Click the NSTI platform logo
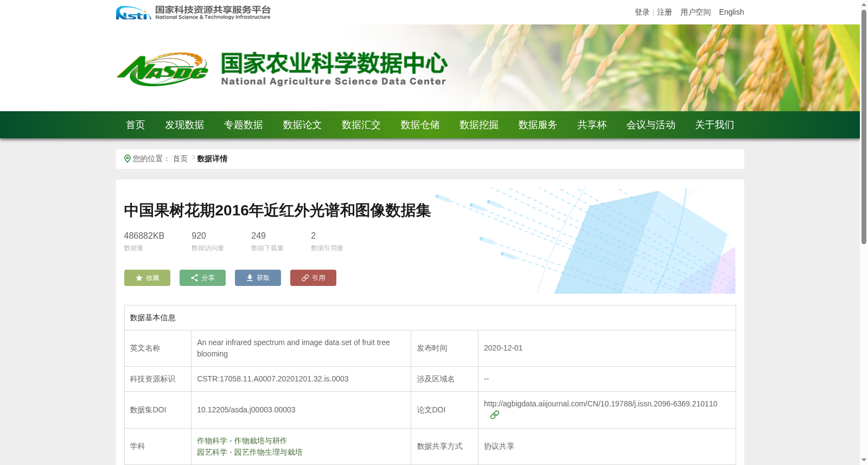The image size is (868, 465). tap(193, 12)
